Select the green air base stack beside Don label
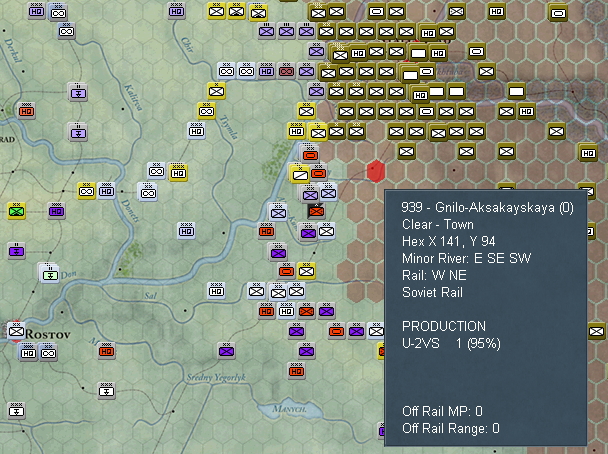Screen dimensions: 608x454 pos(50,274)
